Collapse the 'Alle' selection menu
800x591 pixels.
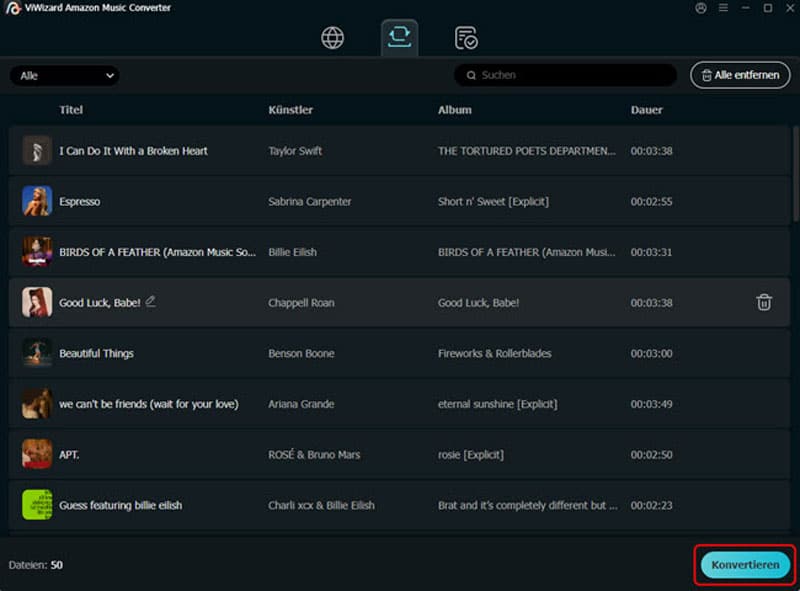(108, 75)
